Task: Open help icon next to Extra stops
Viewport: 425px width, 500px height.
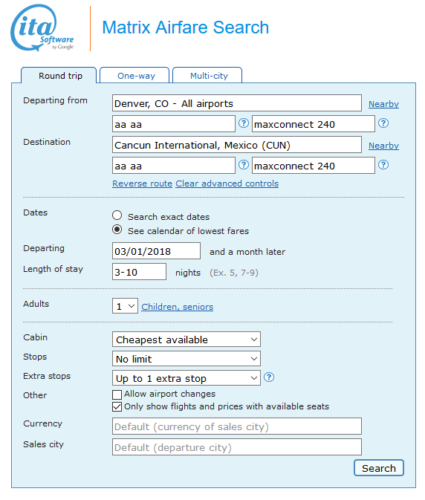Action: 269,377
